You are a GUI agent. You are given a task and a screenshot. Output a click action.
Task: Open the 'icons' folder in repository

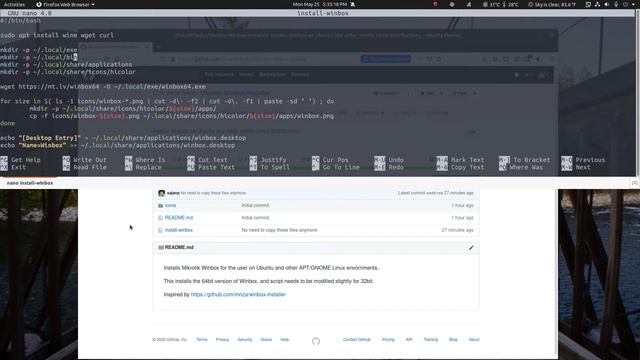pos(170,205)
